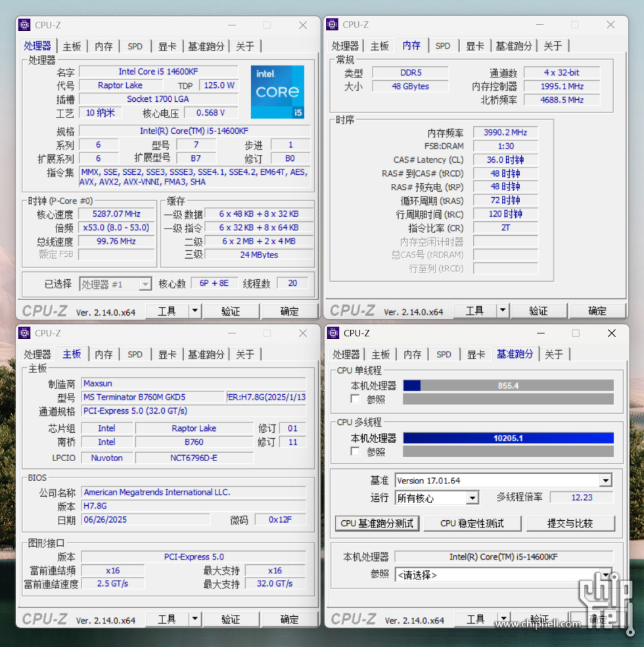Click the 确定 button in the mainboard window
Image resolution: width=644 pixels, height=647 pixels.
pyautogui.click(x=289, y=619)
